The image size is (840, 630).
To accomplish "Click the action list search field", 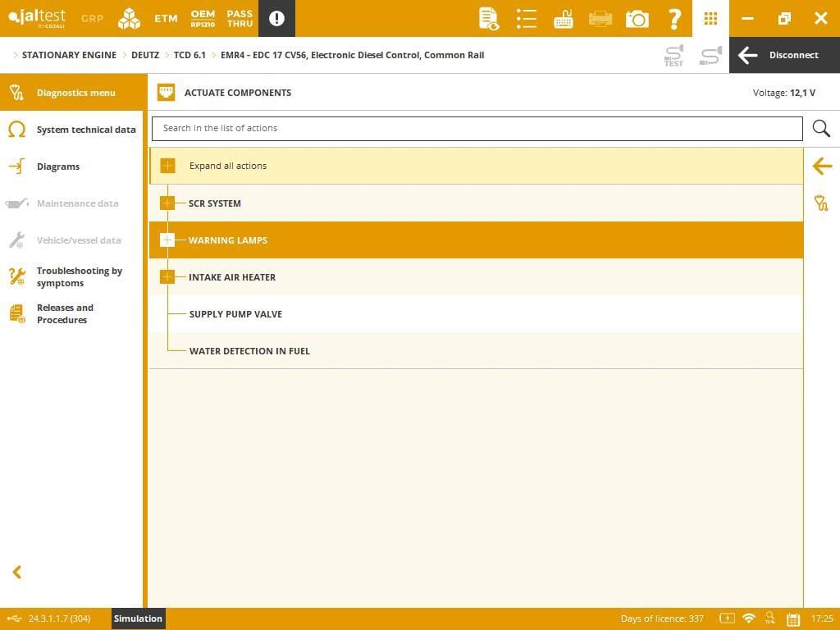I will (476, 129).
